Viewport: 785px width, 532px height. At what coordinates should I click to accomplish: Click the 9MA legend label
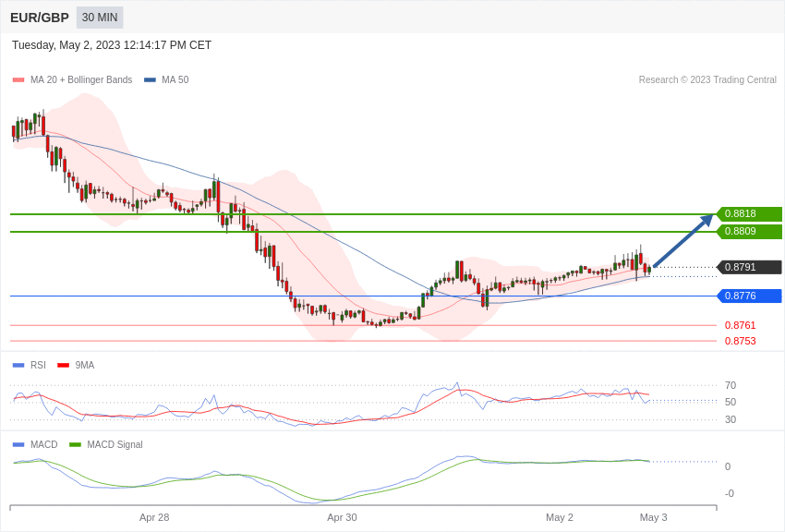(85, 366)
